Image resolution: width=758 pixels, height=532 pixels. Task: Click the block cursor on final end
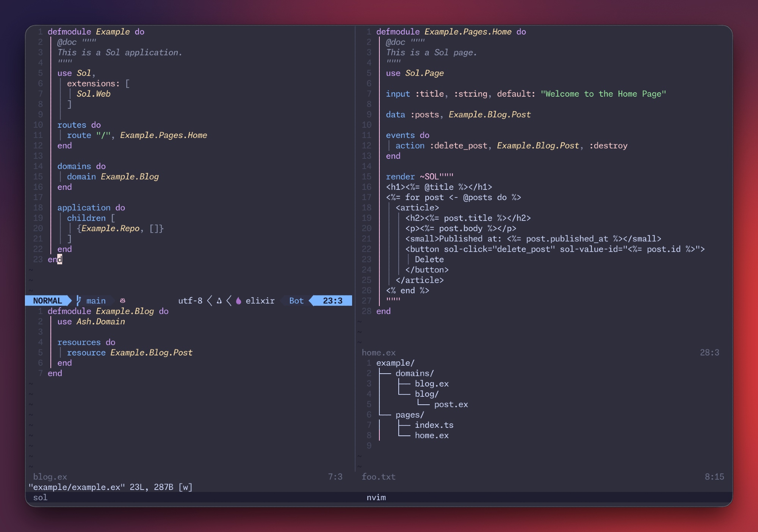(x=60, y=259)
